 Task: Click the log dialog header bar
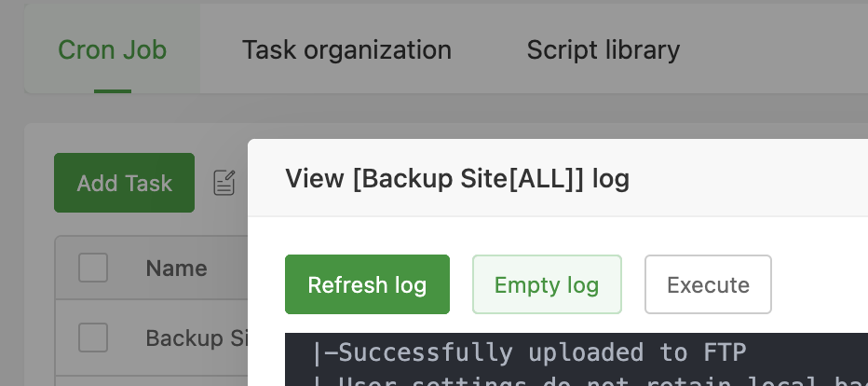tap(745, 178)
